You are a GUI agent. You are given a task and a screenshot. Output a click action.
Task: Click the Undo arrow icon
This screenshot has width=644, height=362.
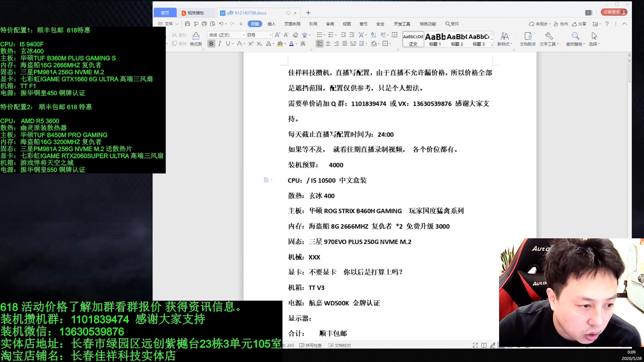tap(221, 24)
